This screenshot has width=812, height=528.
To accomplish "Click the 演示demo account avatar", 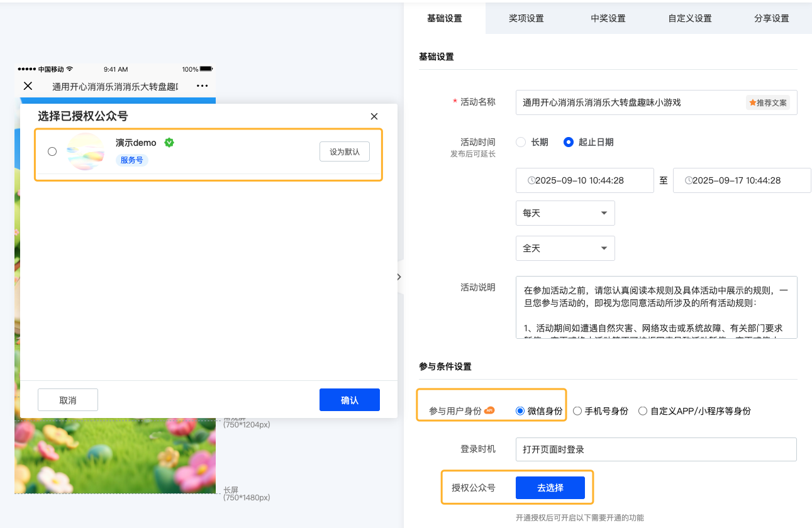I will tap(86, 151).
